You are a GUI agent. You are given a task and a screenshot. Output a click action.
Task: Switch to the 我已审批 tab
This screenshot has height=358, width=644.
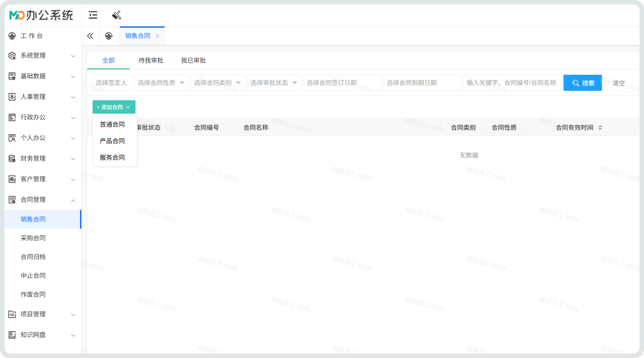(193, 60)
